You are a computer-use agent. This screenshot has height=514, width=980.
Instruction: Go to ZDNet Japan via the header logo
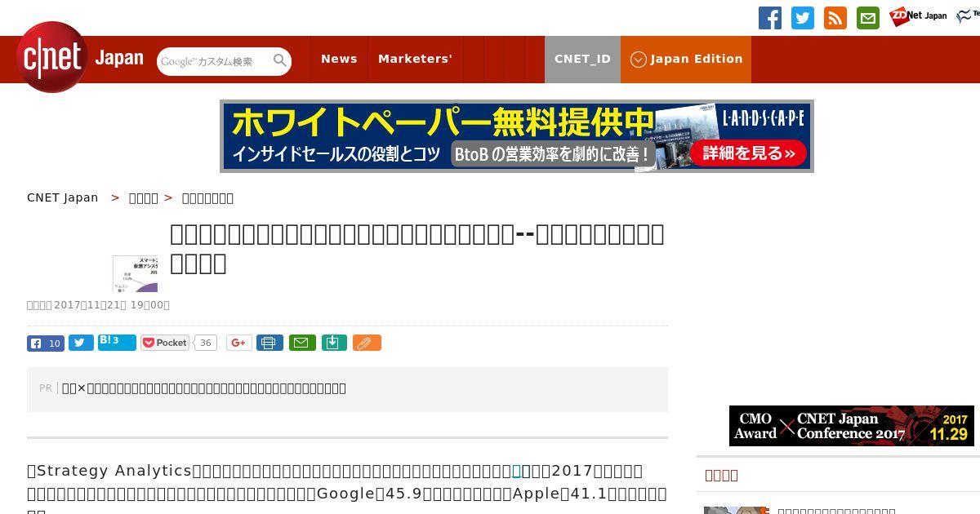tap(918, 16)
